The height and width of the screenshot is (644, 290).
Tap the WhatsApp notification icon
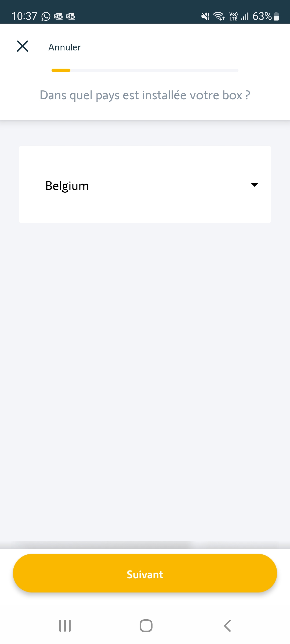click(x=46, y=17)
